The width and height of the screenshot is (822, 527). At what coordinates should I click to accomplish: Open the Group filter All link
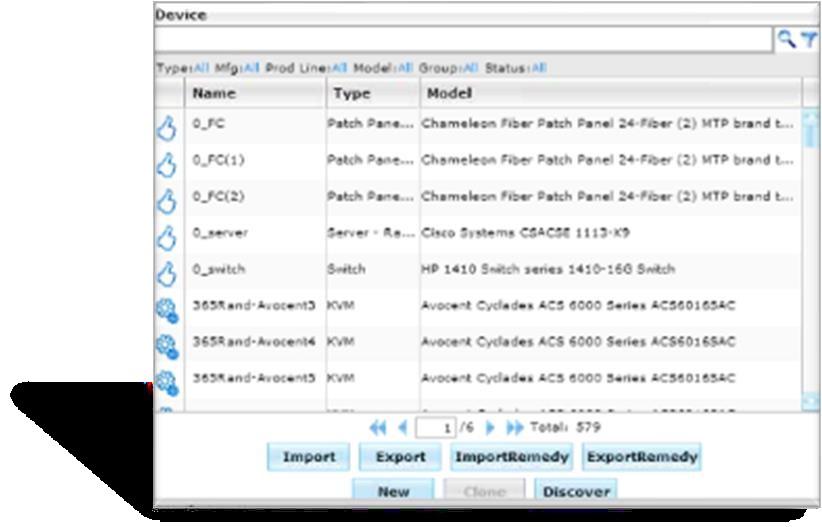click(x=470, y=68)
